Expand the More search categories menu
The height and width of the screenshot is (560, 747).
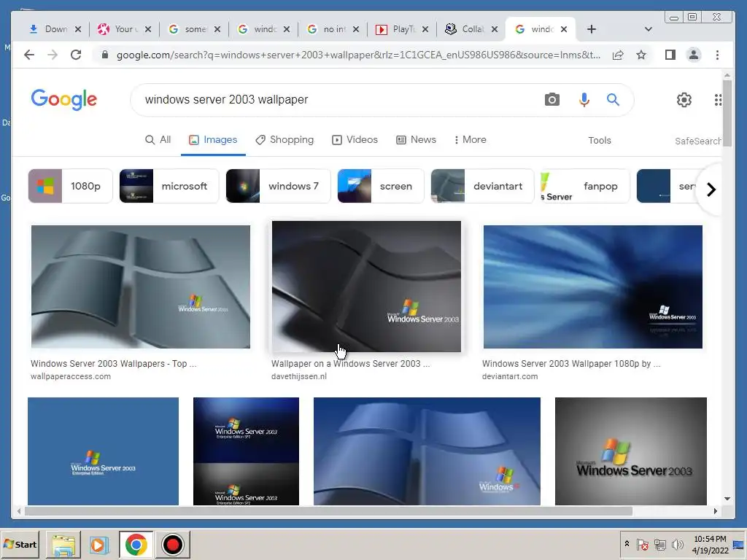[x=470, y=139]
